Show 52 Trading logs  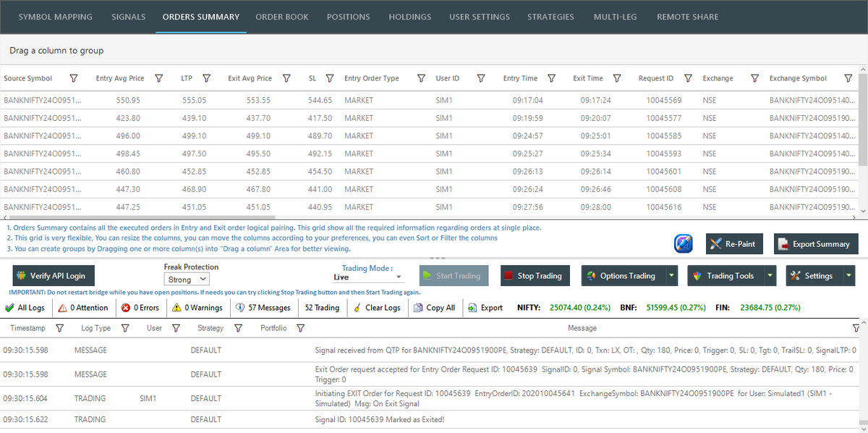point(322,308)
